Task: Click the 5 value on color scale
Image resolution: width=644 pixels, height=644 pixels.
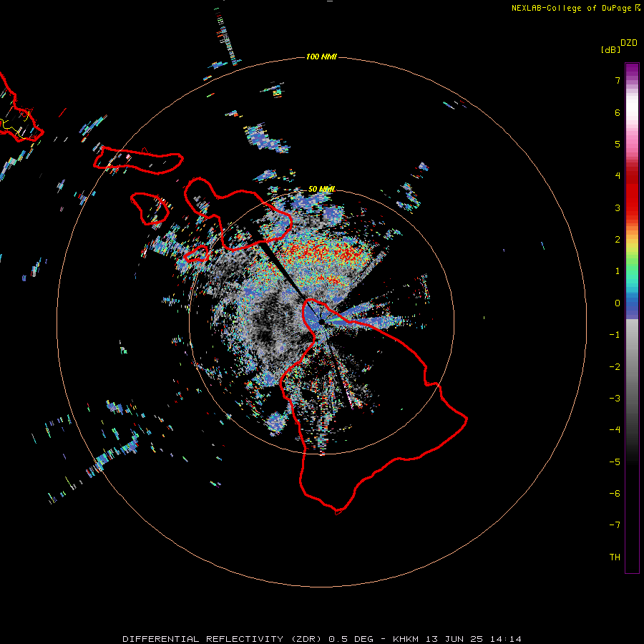Action: [x=618, y=144]
